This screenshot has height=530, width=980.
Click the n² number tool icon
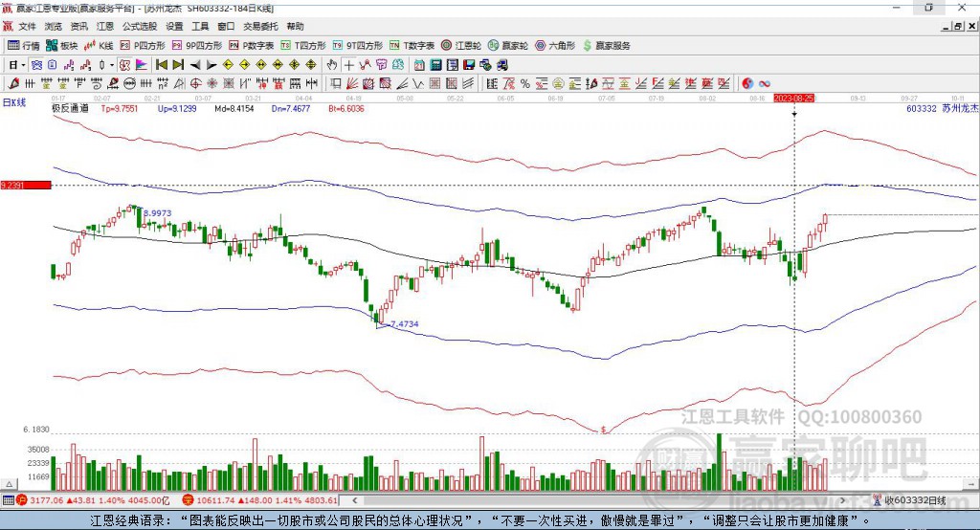coord(163,84)
